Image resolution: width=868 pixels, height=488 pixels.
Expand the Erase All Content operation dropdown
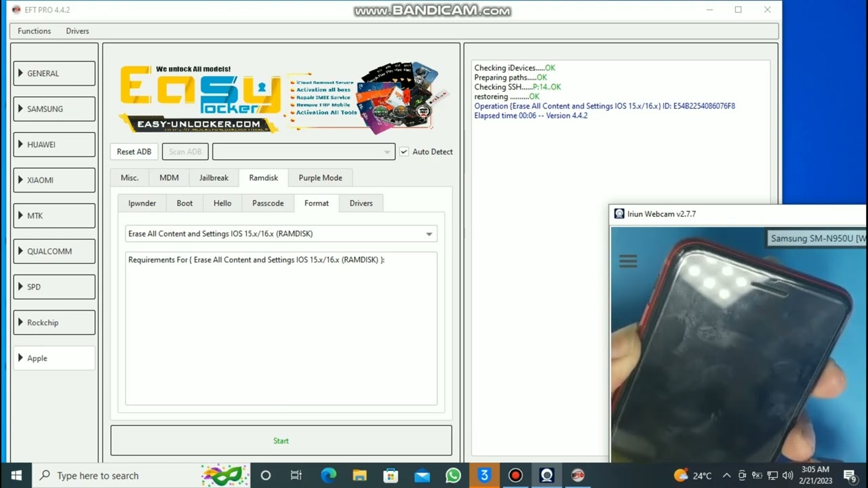(281, 234)
